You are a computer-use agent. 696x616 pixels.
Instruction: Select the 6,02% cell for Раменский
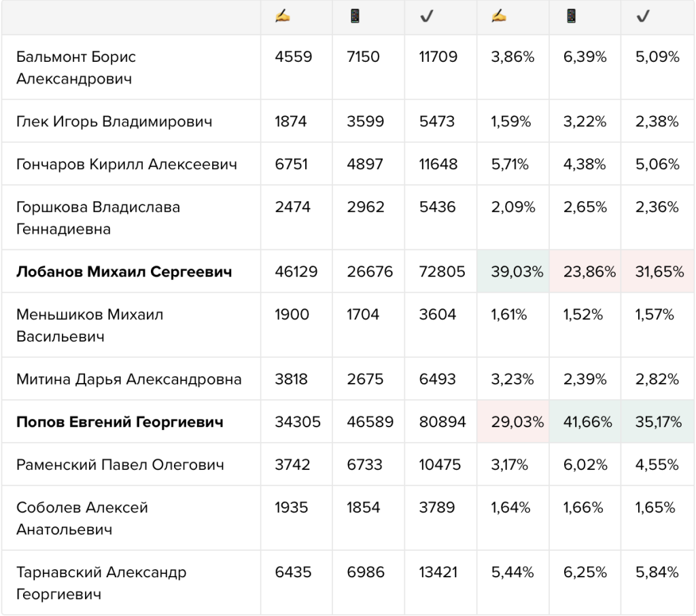tap(585, 465)
